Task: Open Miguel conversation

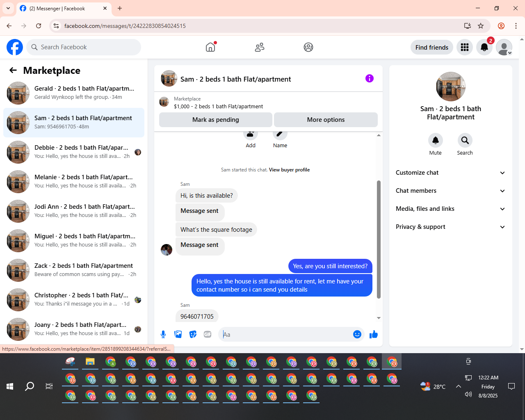Action: pos(74,241)
